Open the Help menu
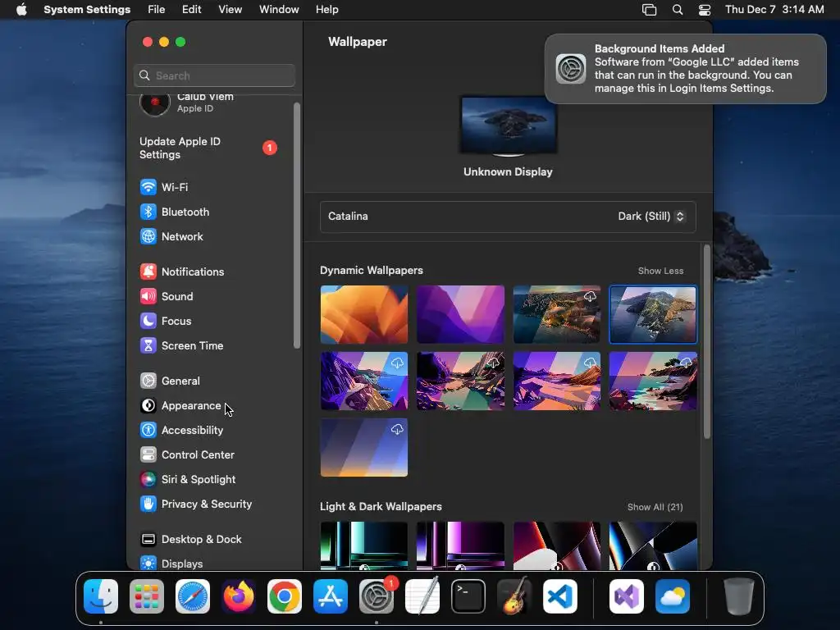 pyautogui.click(x=326, y=10)
